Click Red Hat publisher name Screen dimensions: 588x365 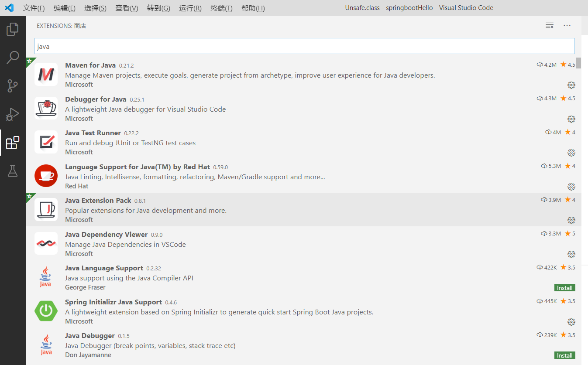tap(77, 186)
